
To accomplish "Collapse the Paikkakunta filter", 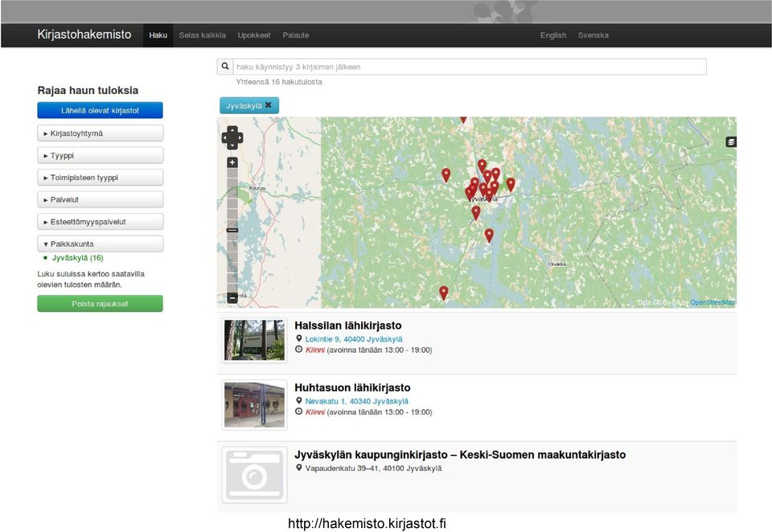I will coord(101,244).
